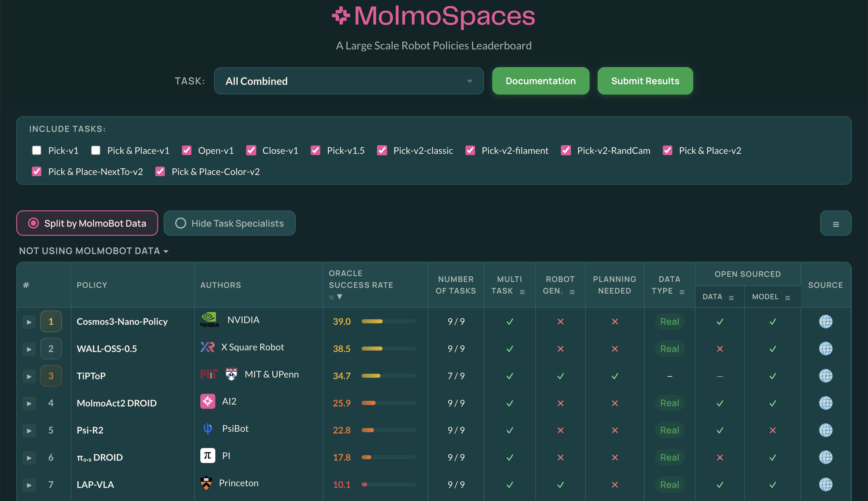Image resolution: width=868 pixels, height=501 pixels.
Task: Open Data Type column filter menu
Action: click(x=682, y=292)
